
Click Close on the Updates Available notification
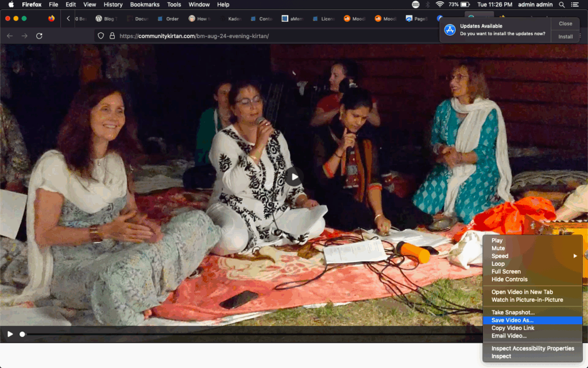pos(565,24)
